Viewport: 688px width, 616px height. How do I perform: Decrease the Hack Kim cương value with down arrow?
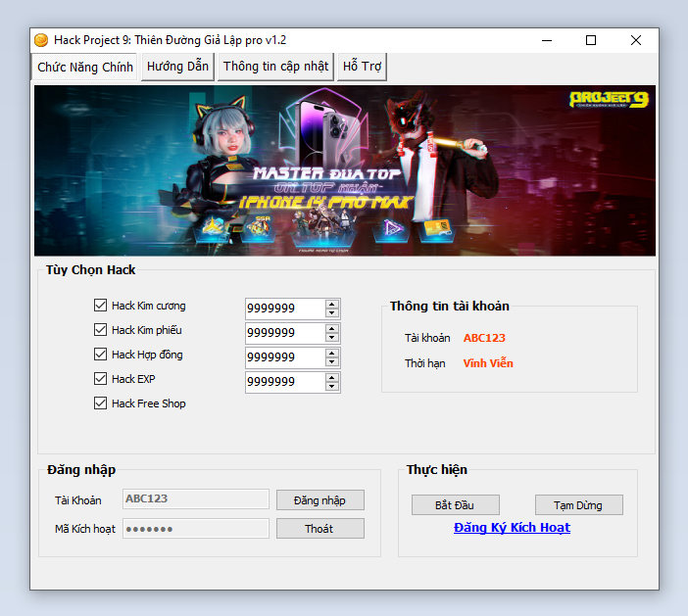(x=332, y=313)
